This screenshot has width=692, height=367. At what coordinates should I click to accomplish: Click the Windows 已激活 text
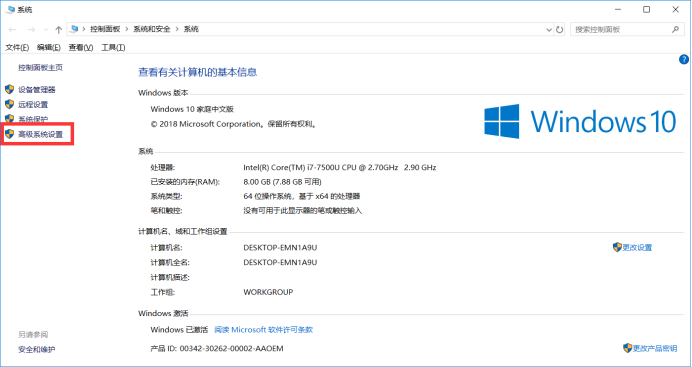tap(179, 330)
